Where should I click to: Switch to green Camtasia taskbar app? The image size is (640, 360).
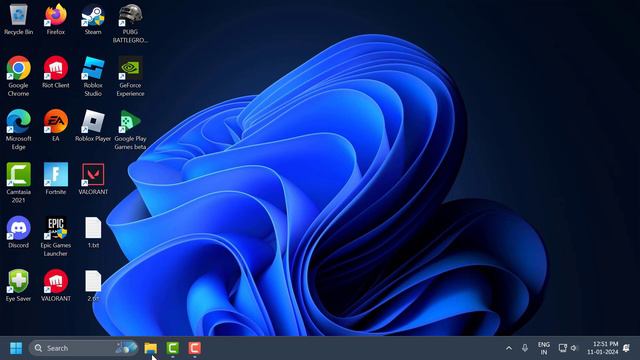point(173,348)
